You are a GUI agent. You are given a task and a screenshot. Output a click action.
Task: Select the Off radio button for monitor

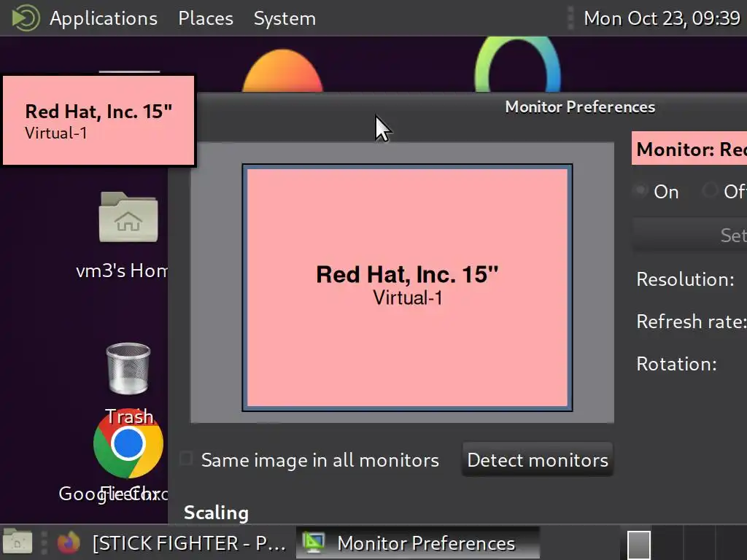[710, 191]
